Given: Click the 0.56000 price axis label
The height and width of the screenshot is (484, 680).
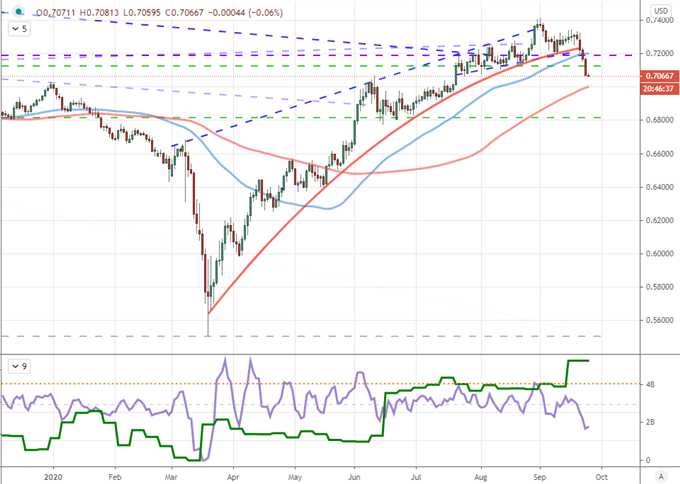Looking at the screenshot, I should click(659, 320).
